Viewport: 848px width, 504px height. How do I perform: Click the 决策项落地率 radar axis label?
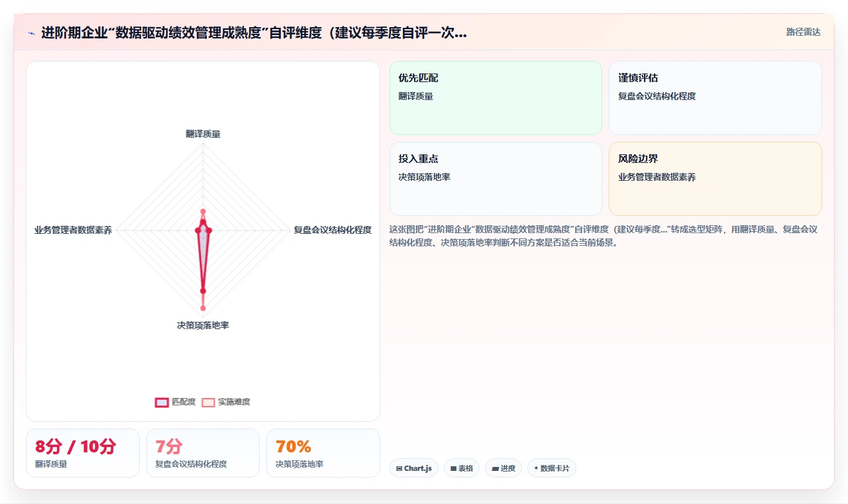[203, 326]
